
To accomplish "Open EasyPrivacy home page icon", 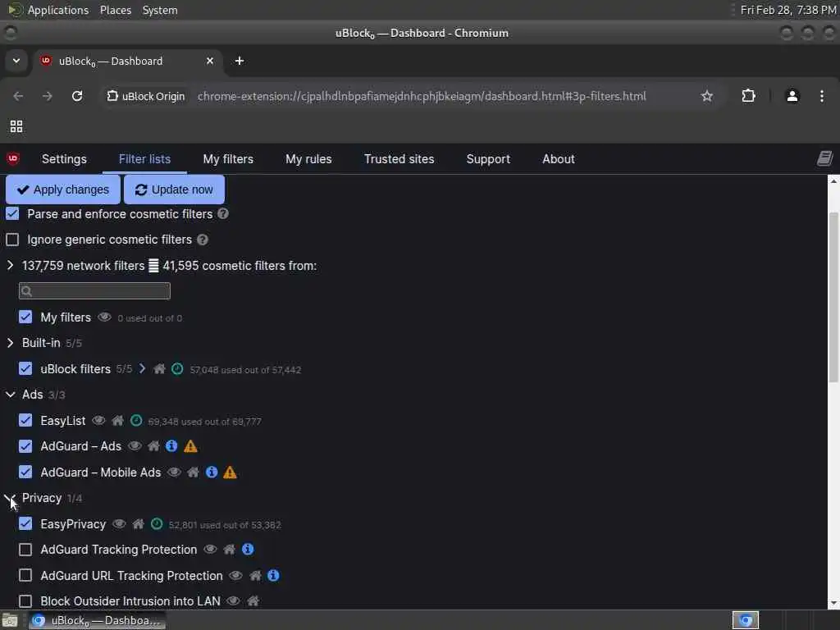I will pyautogui.click(x=138, y=523).
